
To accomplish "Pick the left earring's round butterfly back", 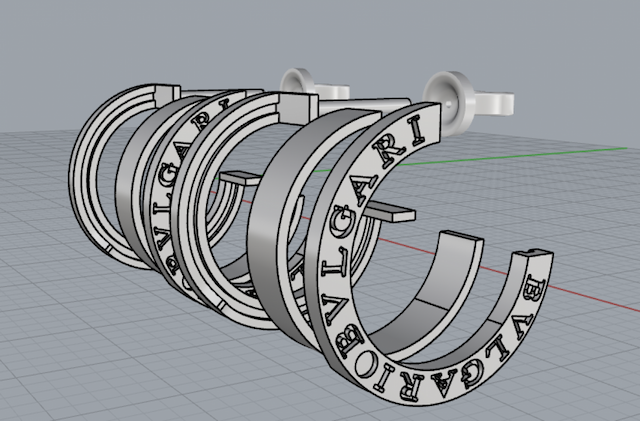I will tap(297, 82).
